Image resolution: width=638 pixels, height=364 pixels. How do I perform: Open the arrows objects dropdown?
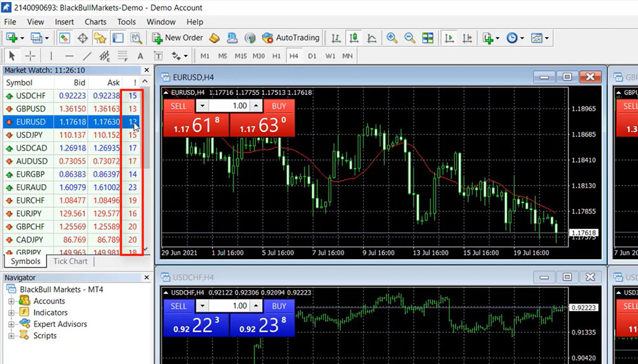point(179,55)
